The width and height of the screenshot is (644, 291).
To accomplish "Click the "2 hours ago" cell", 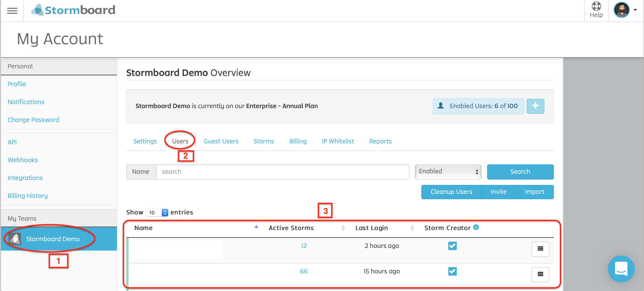I will tap(382, 246).
